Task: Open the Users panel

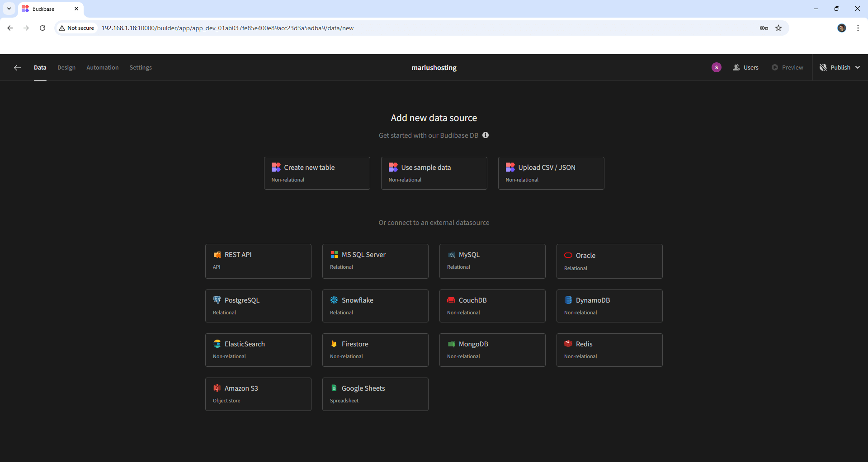Action: [x=746, y=68]
